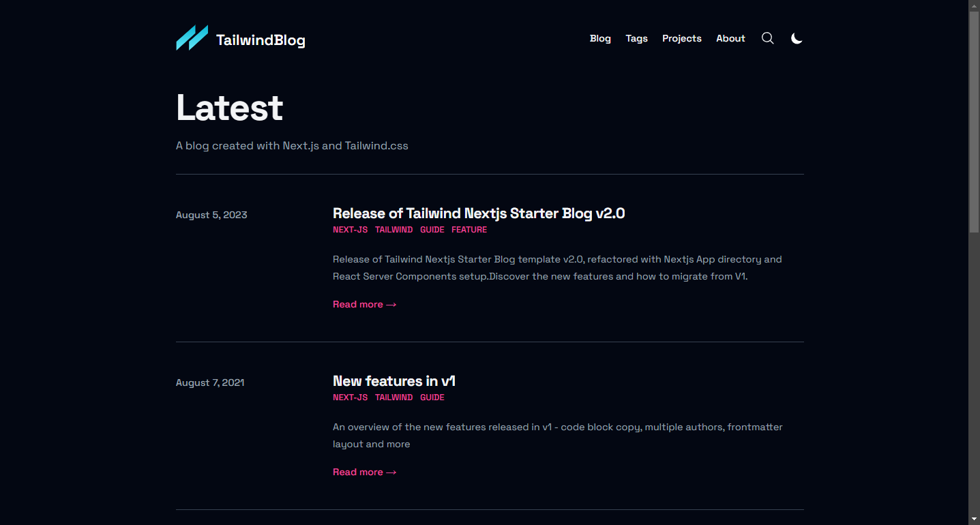Open the Blog navigation item
980x525 pixels.
pos(600,38)
